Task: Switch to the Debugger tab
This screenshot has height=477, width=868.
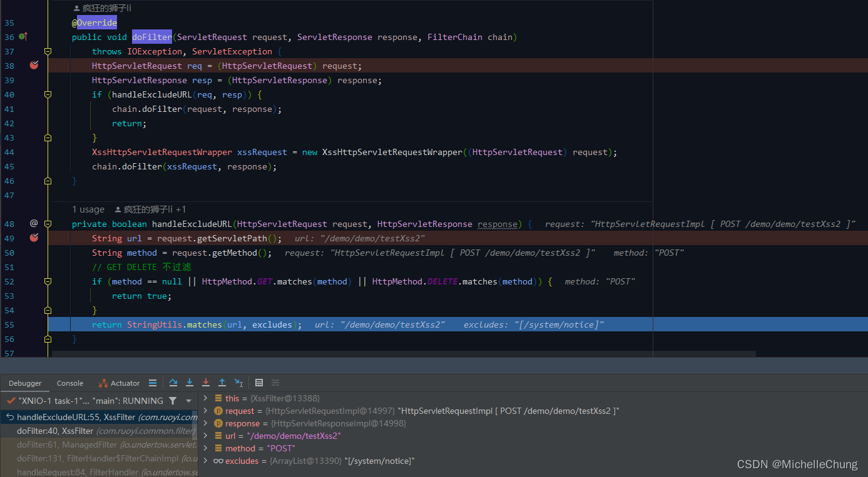Action: click(25, 383)
